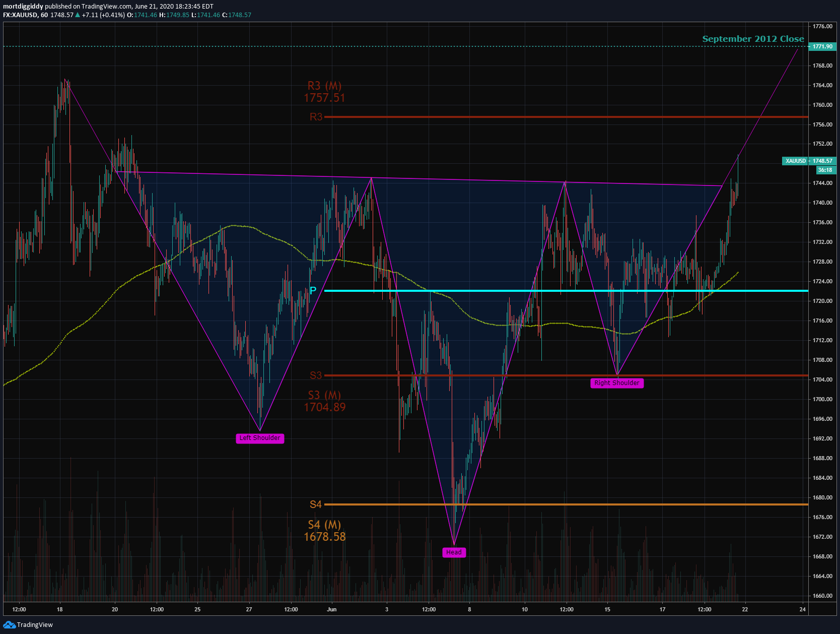Click the 1771.90 price label
This screenshot has width=840, height=634.
pos(822,46)
